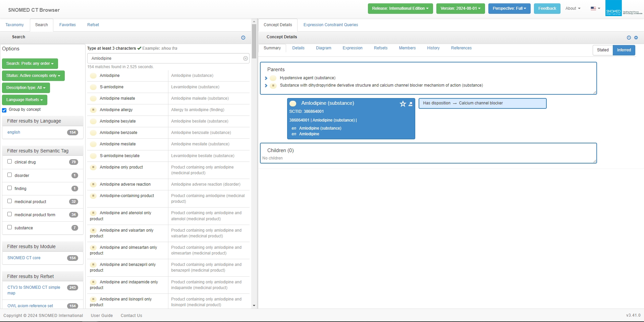The image size is (644, 322).
Task: Open the Expression Constraint Queries tab
Action: [331, 25]
